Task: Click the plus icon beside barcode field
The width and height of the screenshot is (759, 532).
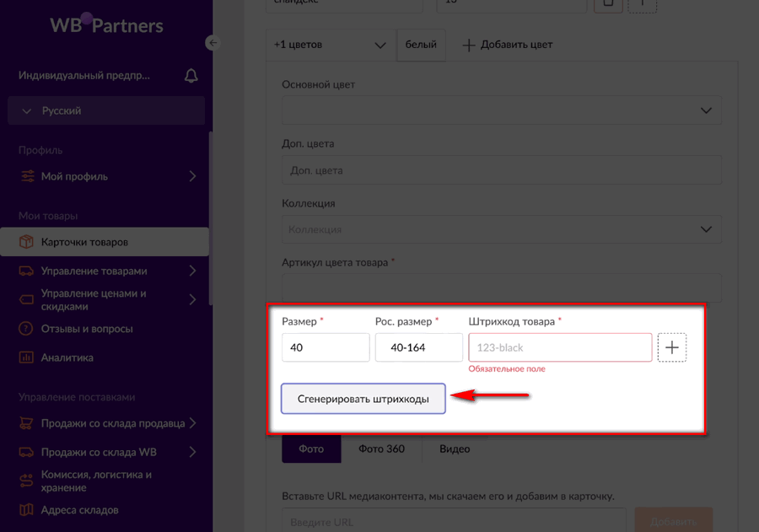Action: 671,347
